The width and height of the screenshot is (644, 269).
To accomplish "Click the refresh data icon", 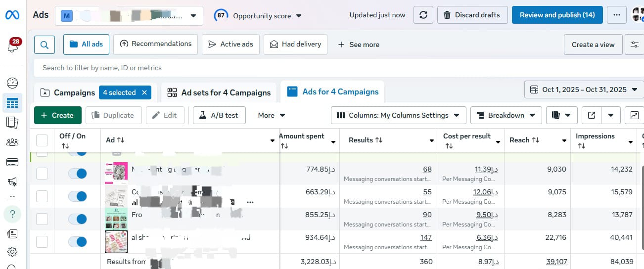I will tap(423, 15).
